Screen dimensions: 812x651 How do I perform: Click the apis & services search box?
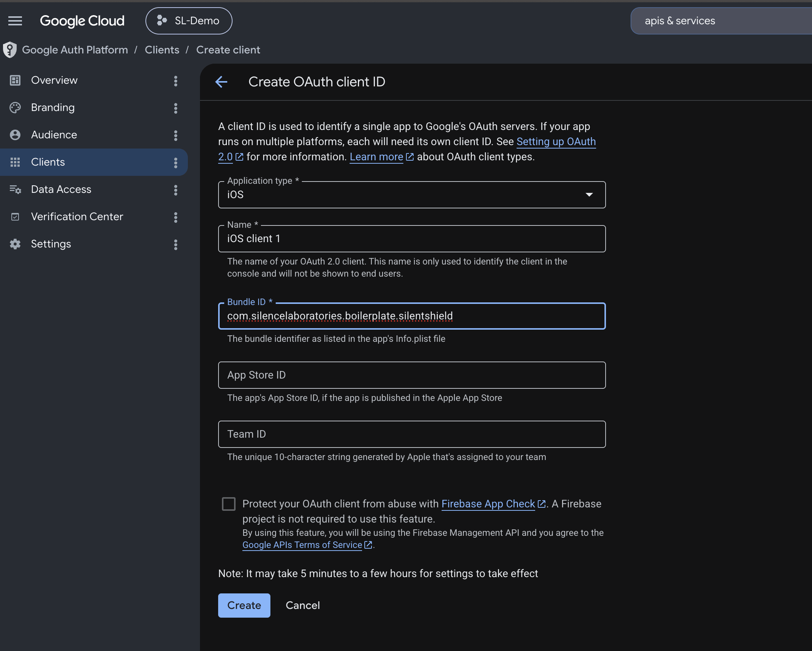tap(721, 21)
